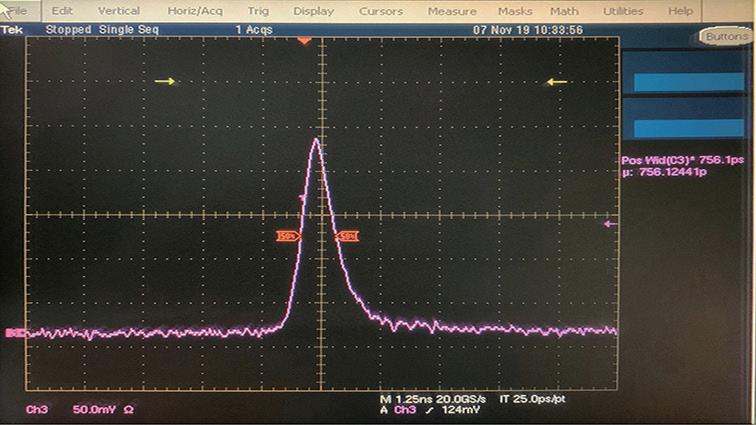756x425 pixels.
Task: Click the left 50% measurement marker
Action: click(288, 236)
